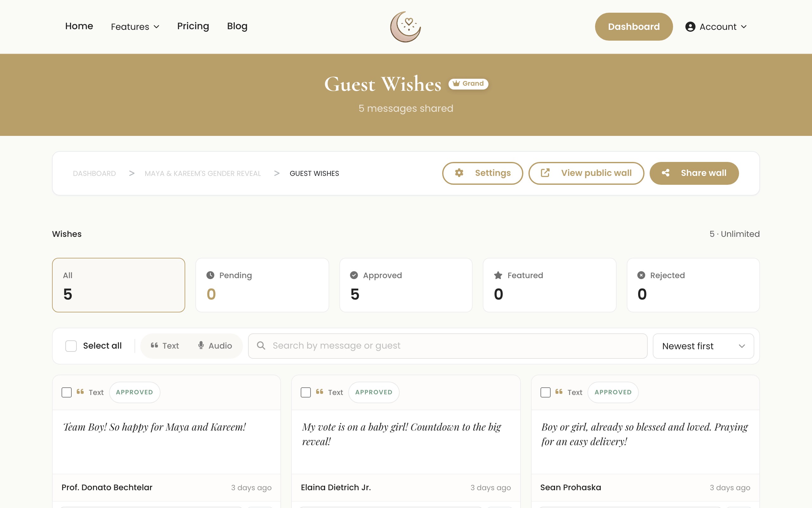Go to Home page
Image resolution: width=812 pixels, height=508 pixels.
tap(79, 26)
